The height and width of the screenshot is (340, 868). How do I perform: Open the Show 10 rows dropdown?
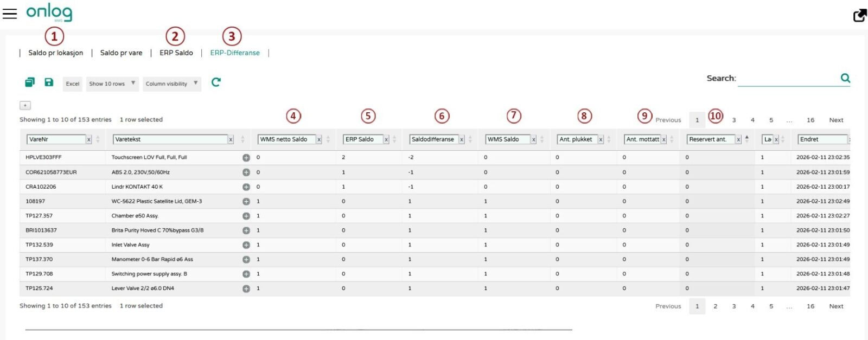(112, 84)
